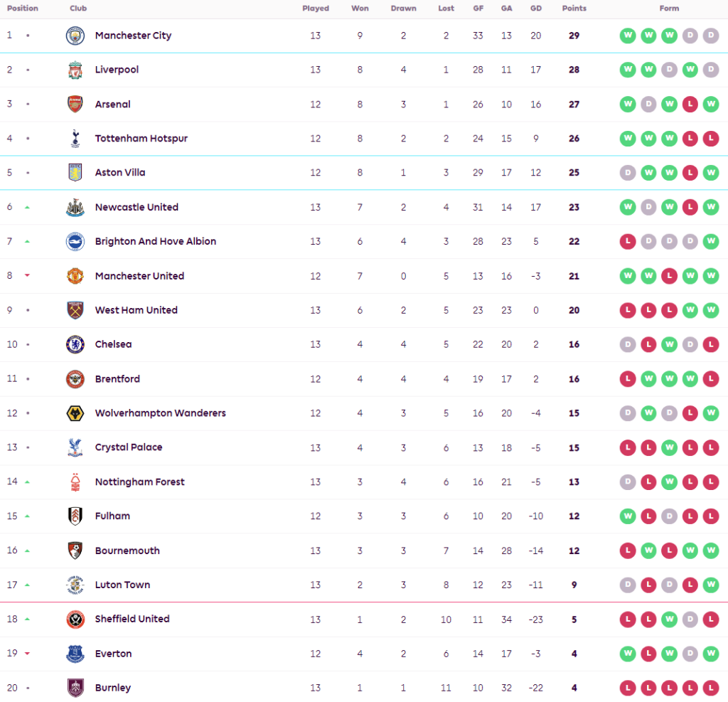Click the Played column header
This screenshot has height=702, width=728.
pyautogui.click(x=315, y=9)
